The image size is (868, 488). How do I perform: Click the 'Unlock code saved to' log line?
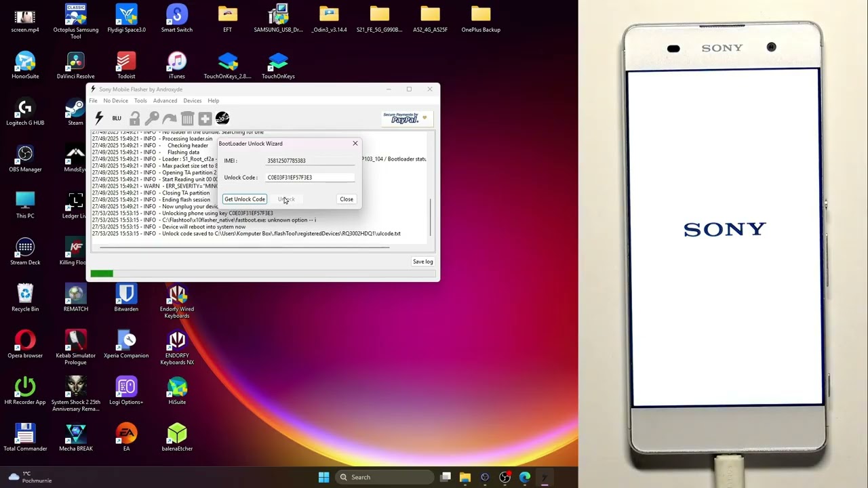pyautogui.click(x=246, y=234)
